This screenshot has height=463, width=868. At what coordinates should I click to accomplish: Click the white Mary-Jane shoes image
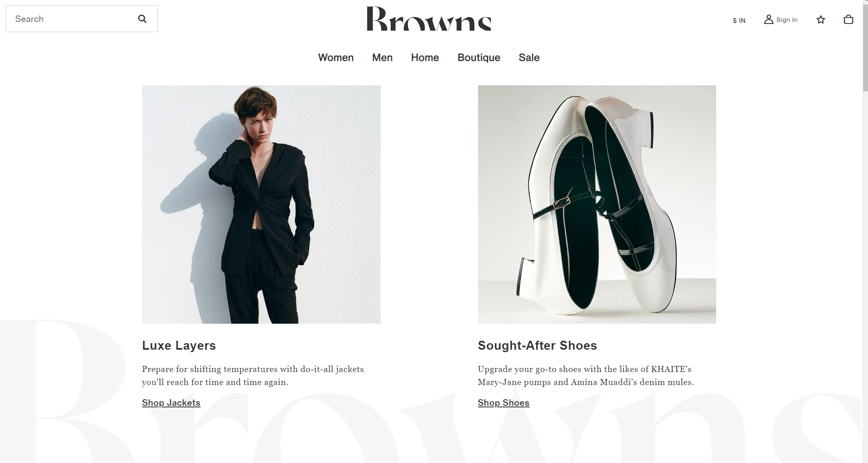(x=597, y=204)
